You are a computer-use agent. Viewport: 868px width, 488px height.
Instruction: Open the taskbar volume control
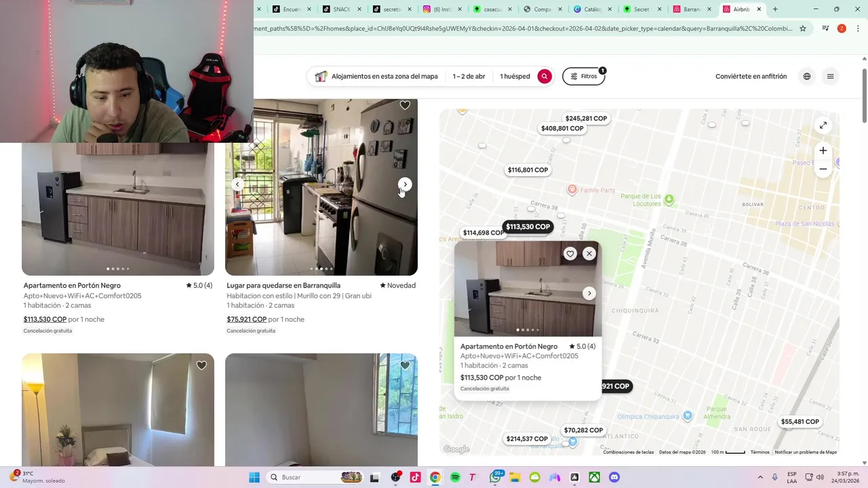pyautogui.click(x=820, y=477)
